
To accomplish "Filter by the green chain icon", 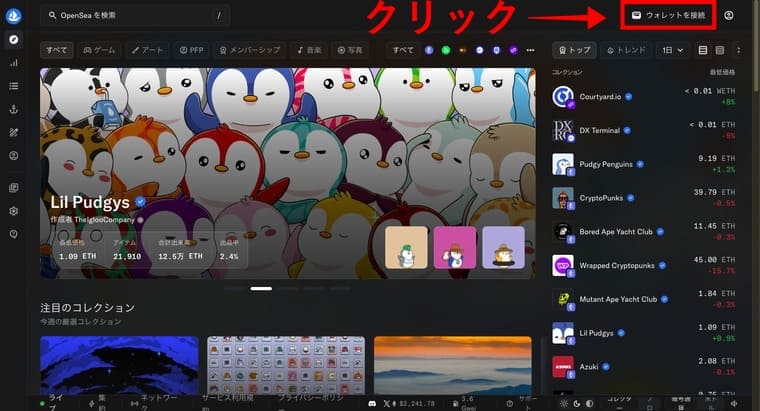I will [446, 50].
